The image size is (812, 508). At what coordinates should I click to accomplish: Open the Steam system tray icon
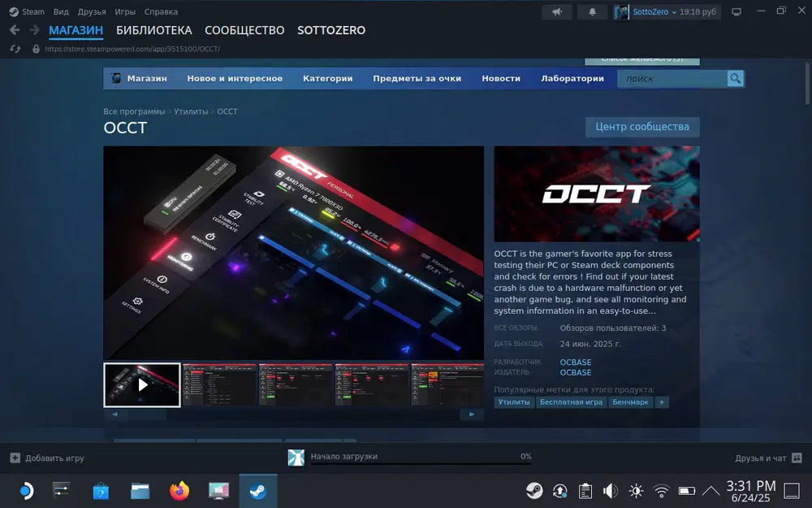534,490
